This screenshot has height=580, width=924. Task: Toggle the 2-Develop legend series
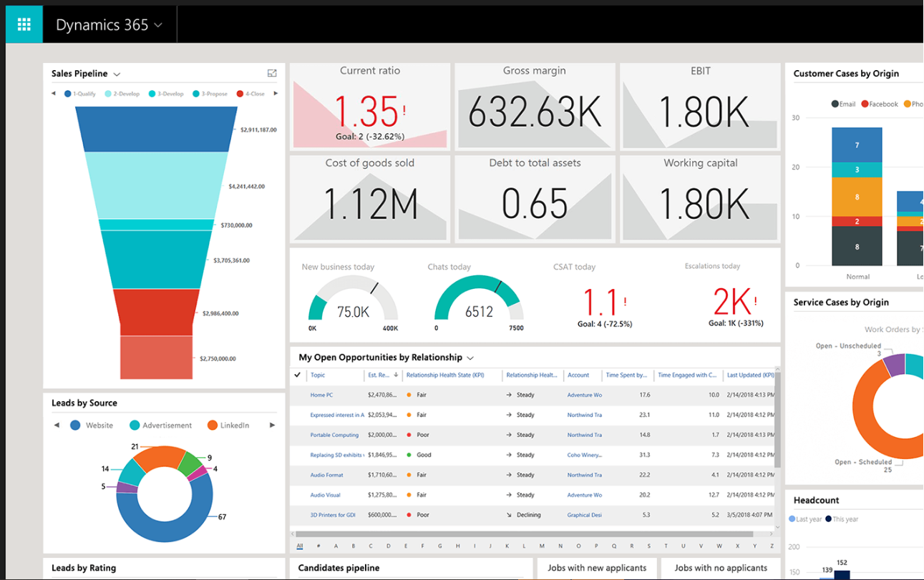pyautogui.click(x=122, y=94)
